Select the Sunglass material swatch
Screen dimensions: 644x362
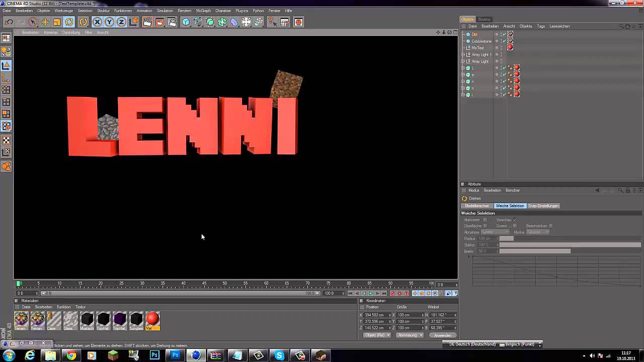pyautogui.click(x=136, y=321)
